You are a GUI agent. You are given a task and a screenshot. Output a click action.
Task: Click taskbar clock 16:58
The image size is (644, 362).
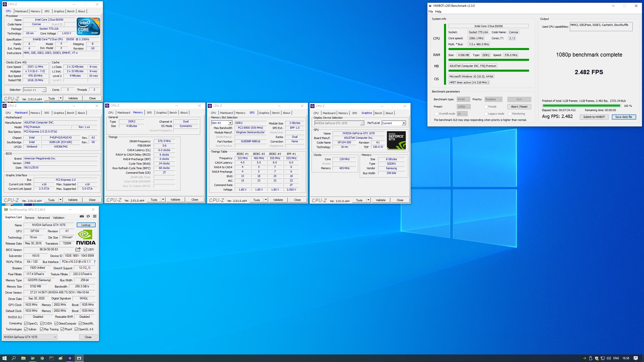point(626,358)
